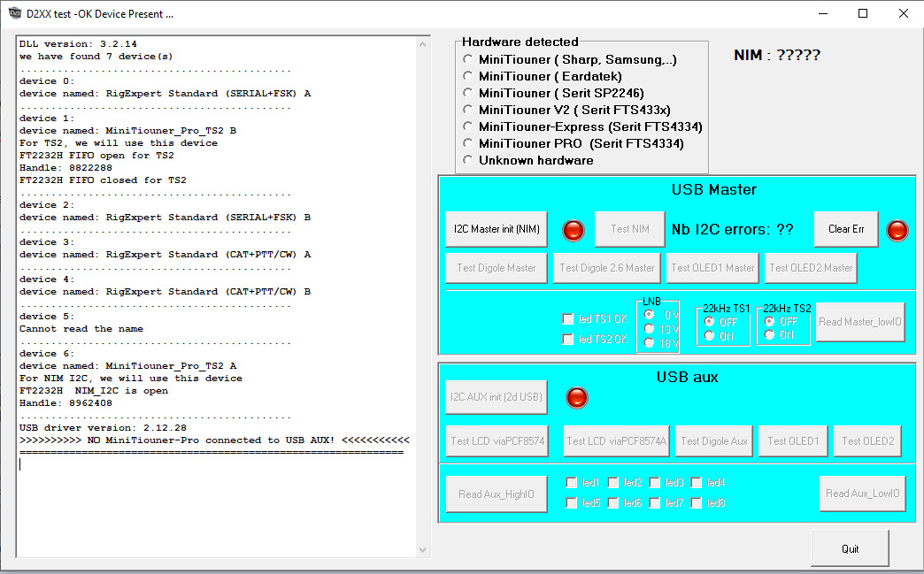Screen dimensions: 924x574
Task: Clear I2C errors with Clear Err
Action: coord(846,229)
